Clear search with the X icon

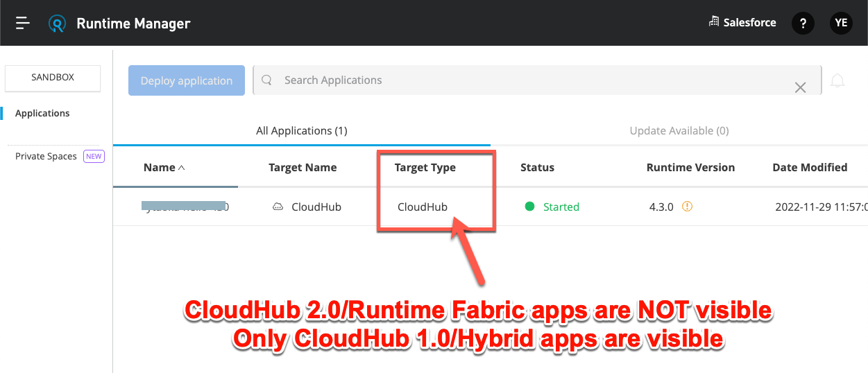pyautogui.click(x=800, y=87)
